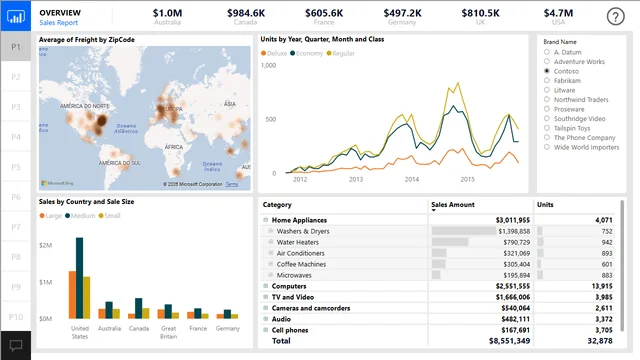The width and height of the screenshot is (640, 360).
Task: Pick Tailspin Toys brand option
Action: [547, 128]
